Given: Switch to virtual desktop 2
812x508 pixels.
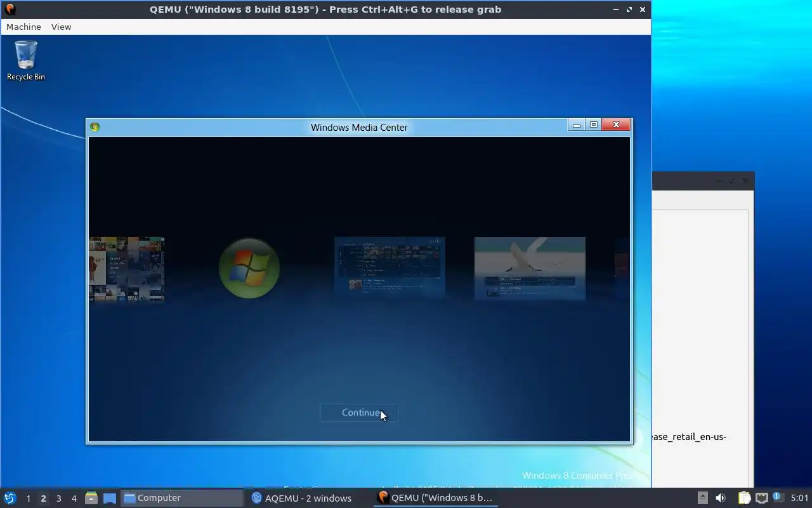Looking at the screenshot, I should pyautogui.click(x=43, y=498).
